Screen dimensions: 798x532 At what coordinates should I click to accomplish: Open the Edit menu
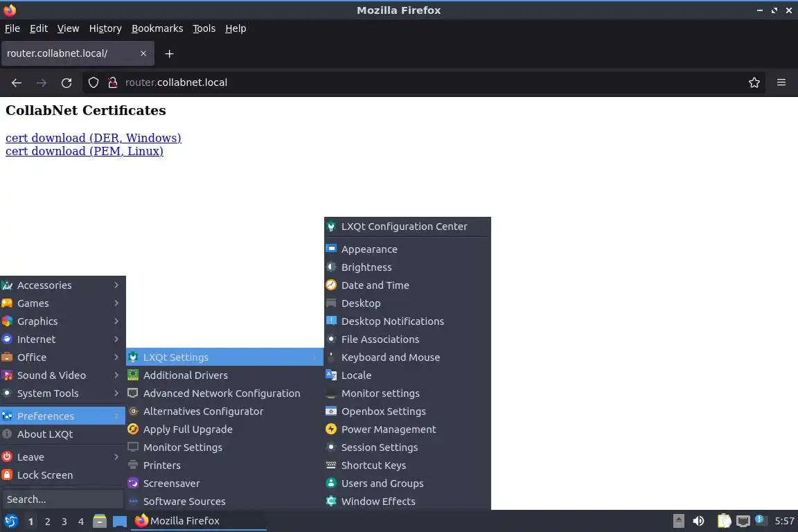coord(39,28)
